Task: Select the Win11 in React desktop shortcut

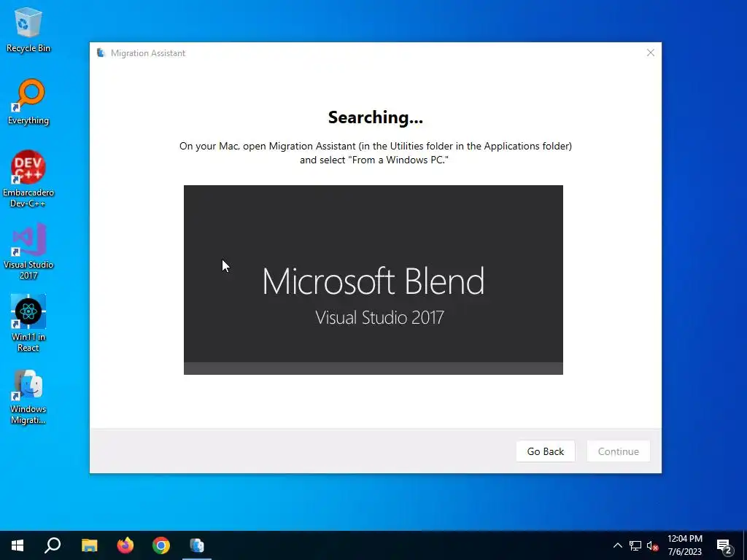Action: tap(28, 323)
